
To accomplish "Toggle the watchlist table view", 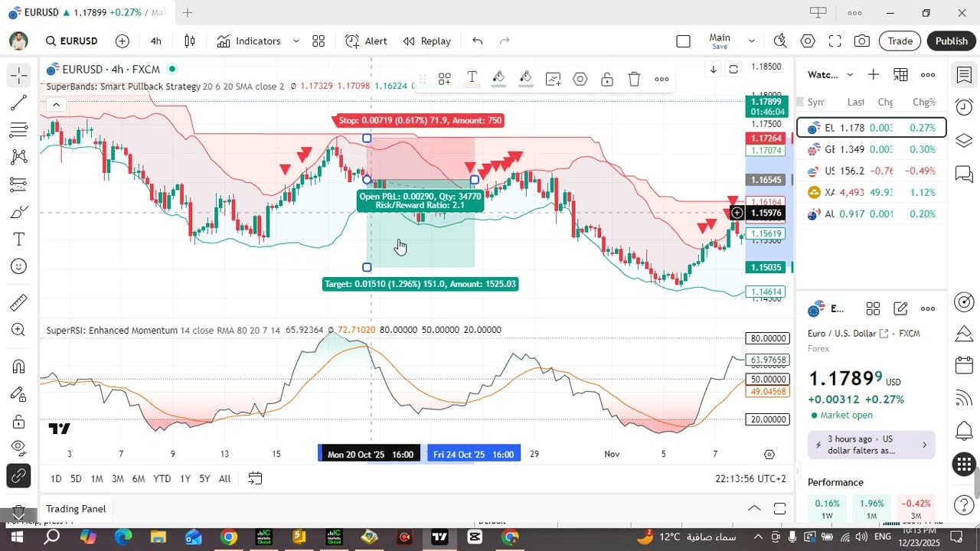I will 901,74.
